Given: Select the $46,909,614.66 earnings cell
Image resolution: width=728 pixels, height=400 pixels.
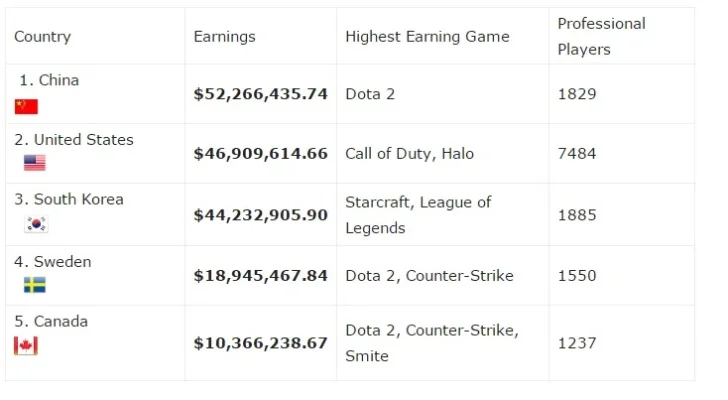Looking at the screenshot, I should click(260, 154).
